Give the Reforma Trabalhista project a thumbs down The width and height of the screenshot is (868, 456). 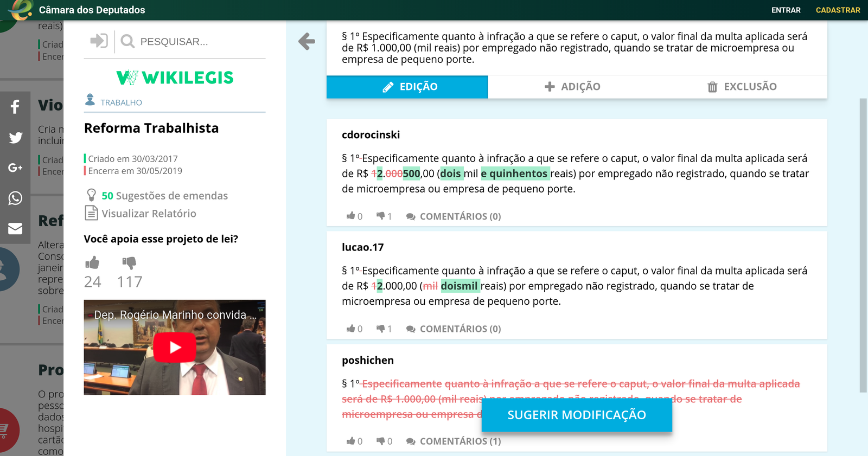pyautogui.click(x=129, y=263)
